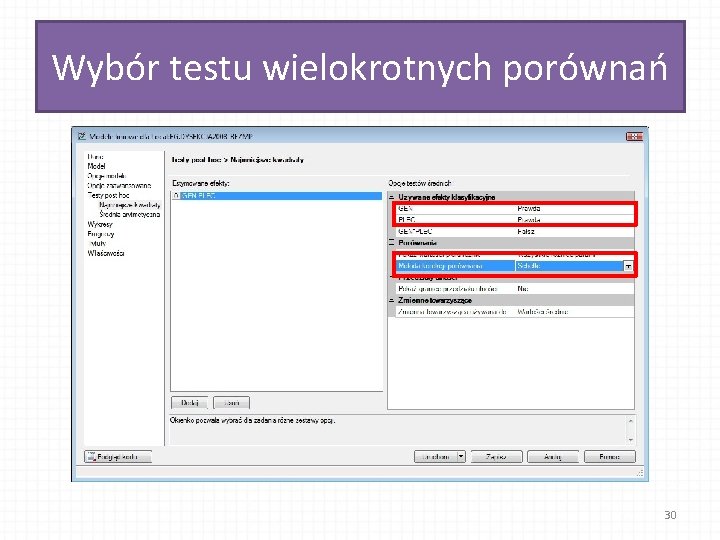Click the Pomoc help button
This screenshot has width=720, height=540.
[x=610, y=457]
